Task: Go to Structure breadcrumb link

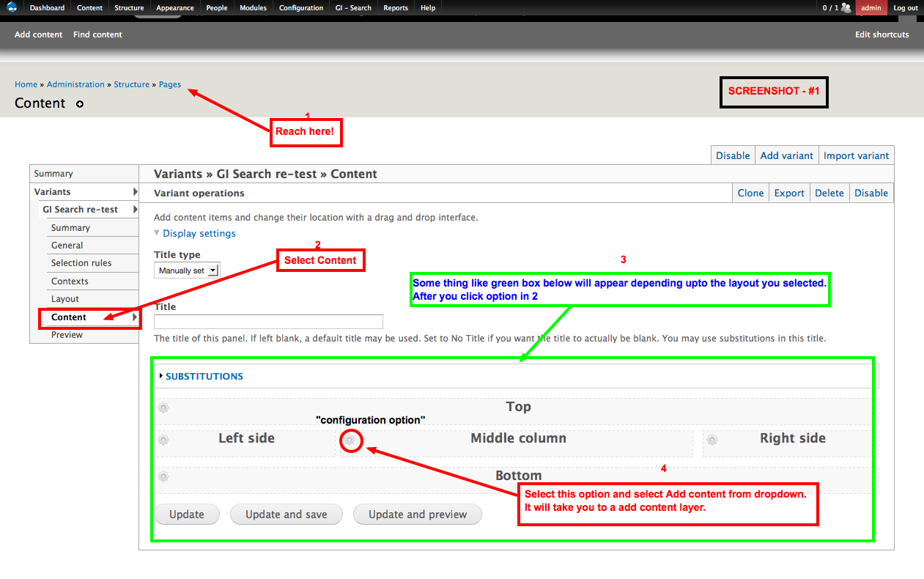Action: (x=132, y=84)
